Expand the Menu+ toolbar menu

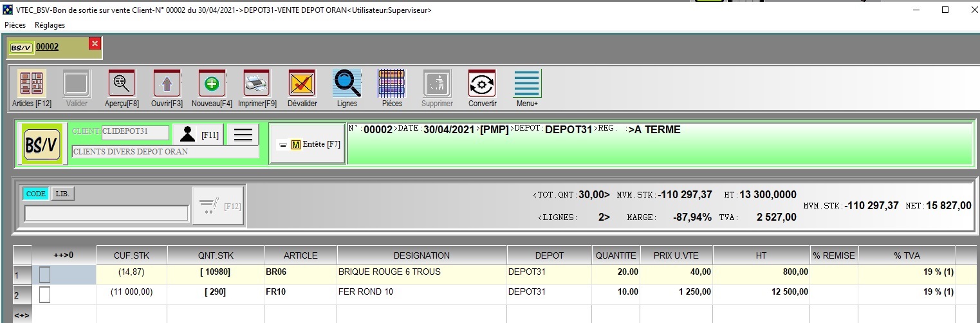click(527, 83)
